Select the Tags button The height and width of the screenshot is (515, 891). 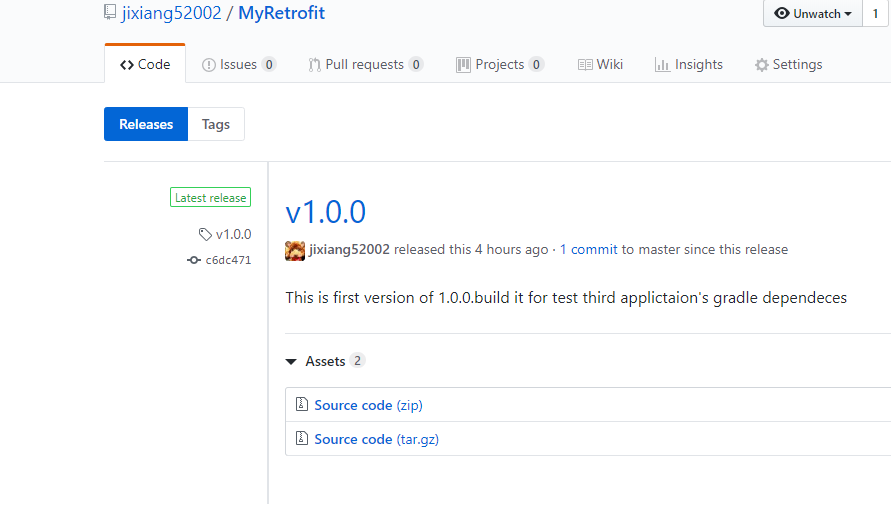[x=216, y=124]
